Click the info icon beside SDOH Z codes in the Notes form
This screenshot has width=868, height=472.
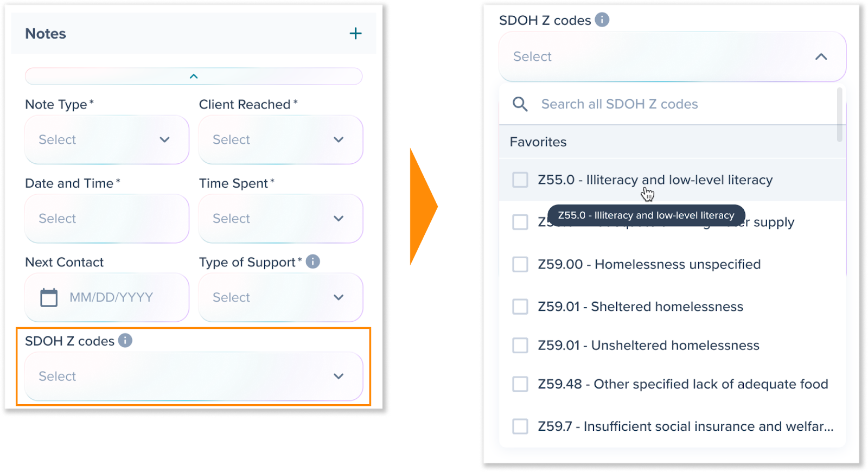pos(125,340)
